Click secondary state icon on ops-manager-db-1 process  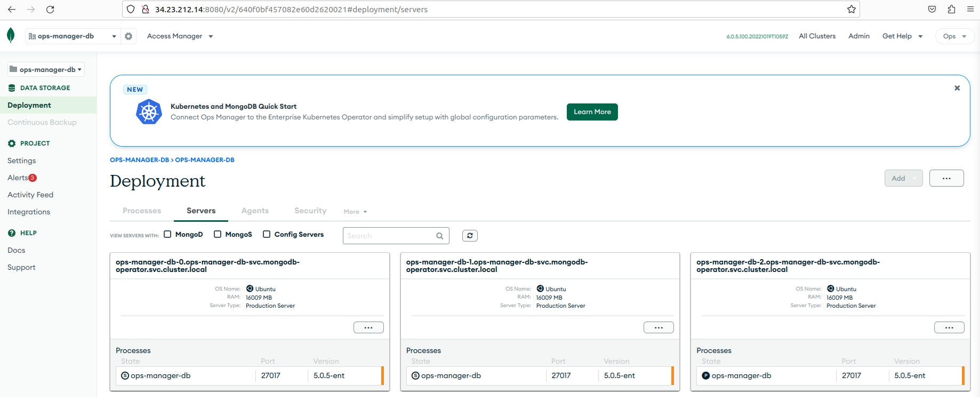coord(415,375)
